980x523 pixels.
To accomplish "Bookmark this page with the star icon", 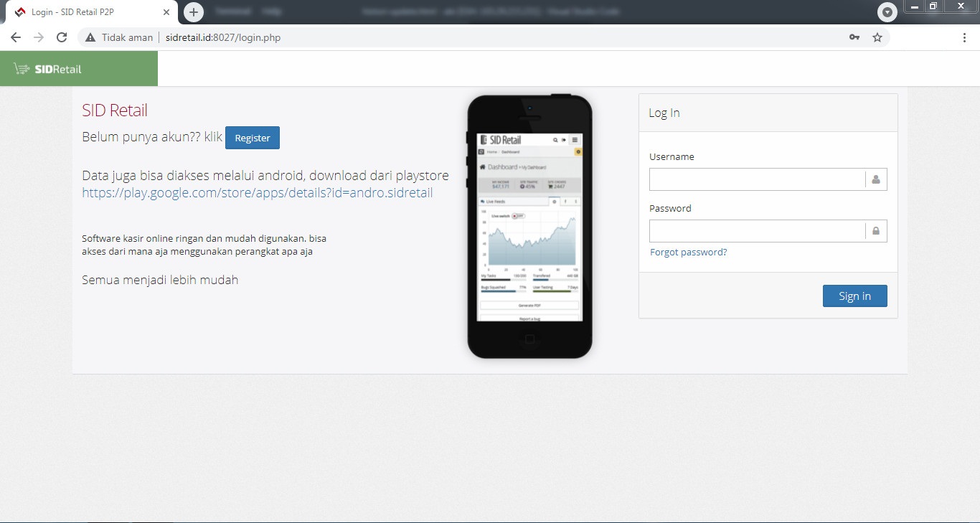I will click(877, 37).
